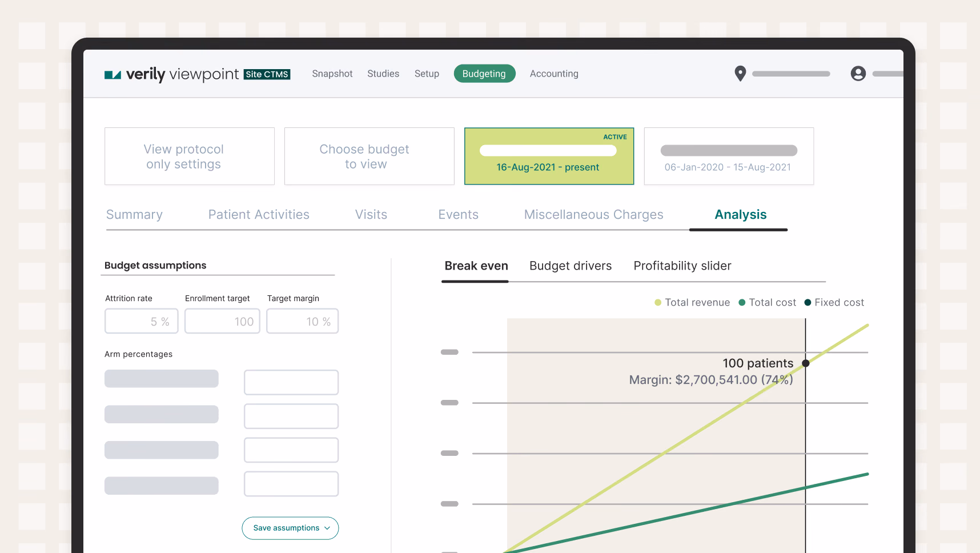
Task: Select the 06-Jan-2020 - 15-Aug-2021 budget card
Action: point(729,156)
